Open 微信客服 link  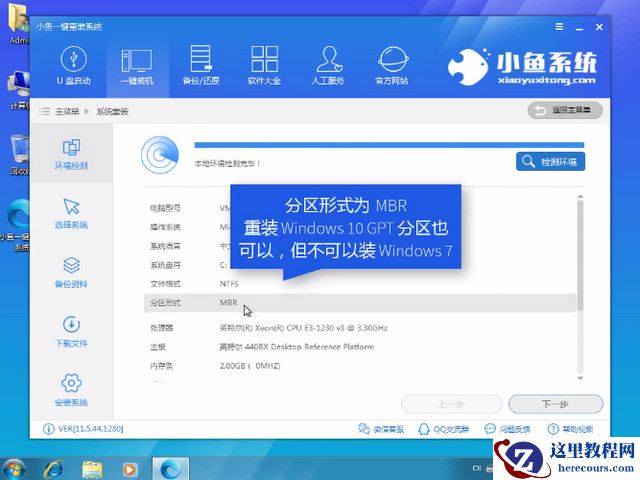tap(381, 429)
